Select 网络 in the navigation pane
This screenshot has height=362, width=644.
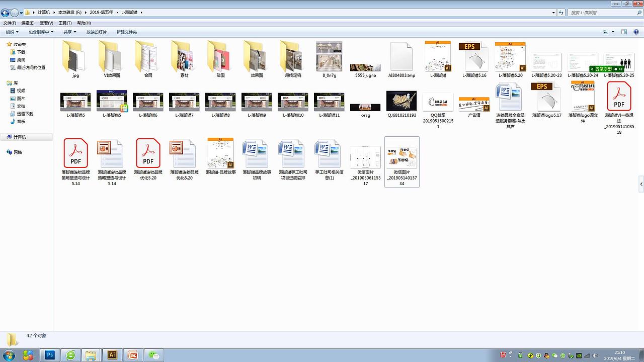18,152
